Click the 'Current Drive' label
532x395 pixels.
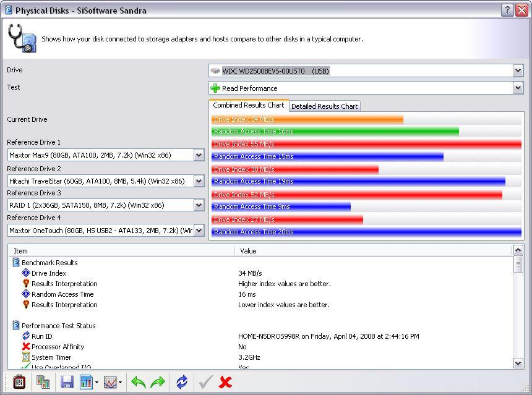click(27, 119)
